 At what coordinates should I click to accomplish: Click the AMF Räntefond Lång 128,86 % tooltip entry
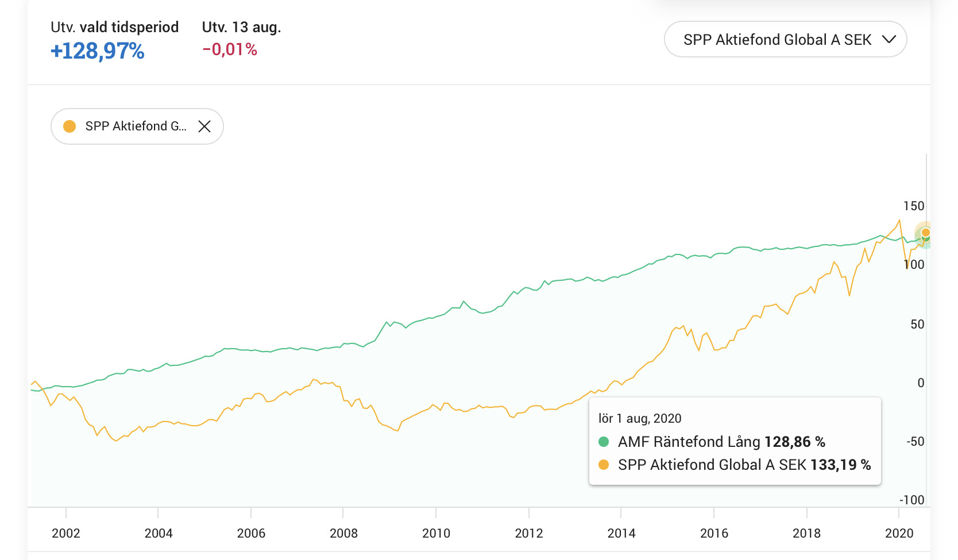tap(721, 442)
